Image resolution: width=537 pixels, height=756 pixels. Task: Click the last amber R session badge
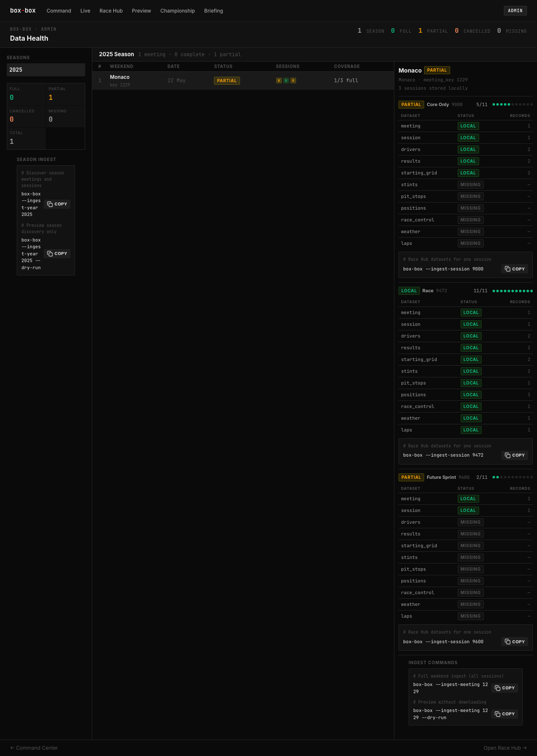coord(293,81)
